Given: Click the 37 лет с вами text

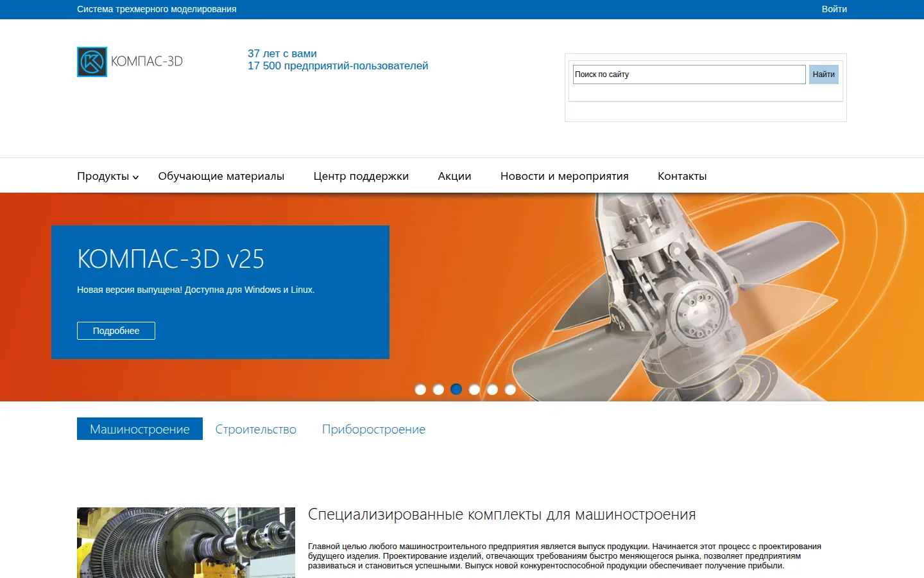Looking at the screenshot, I should [x=282, y=53].
